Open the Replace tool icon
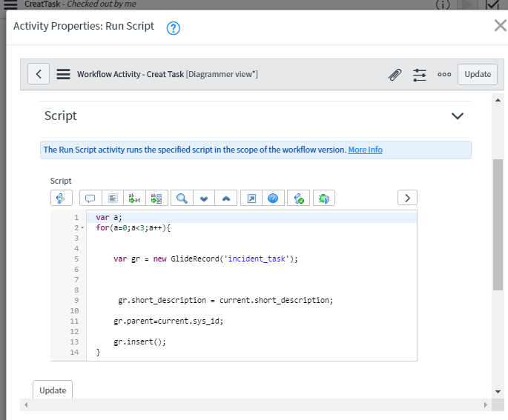This screenshot has height=420, width=508. pyautogui.click(x=135, y=198)
